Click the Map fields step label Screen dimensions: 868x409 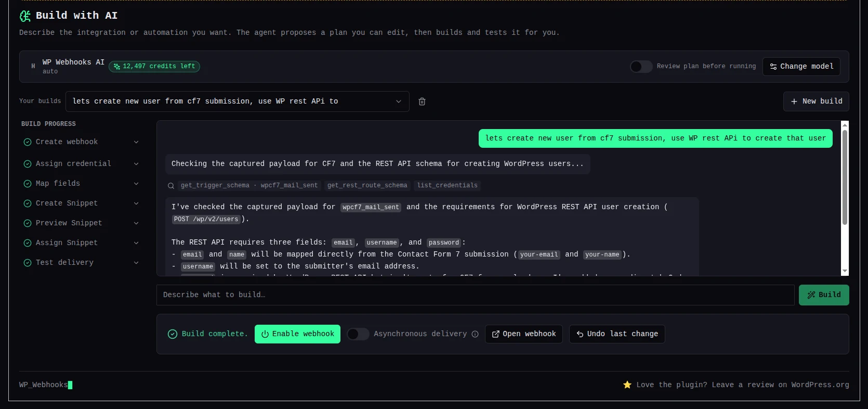[x=58, y=184]
